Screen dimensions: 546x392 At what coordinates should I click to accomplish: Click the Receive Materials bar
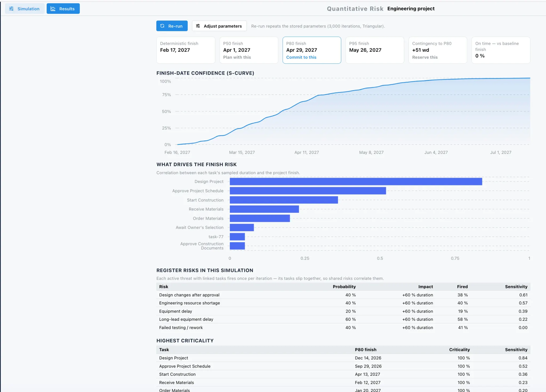coord(264,209)
